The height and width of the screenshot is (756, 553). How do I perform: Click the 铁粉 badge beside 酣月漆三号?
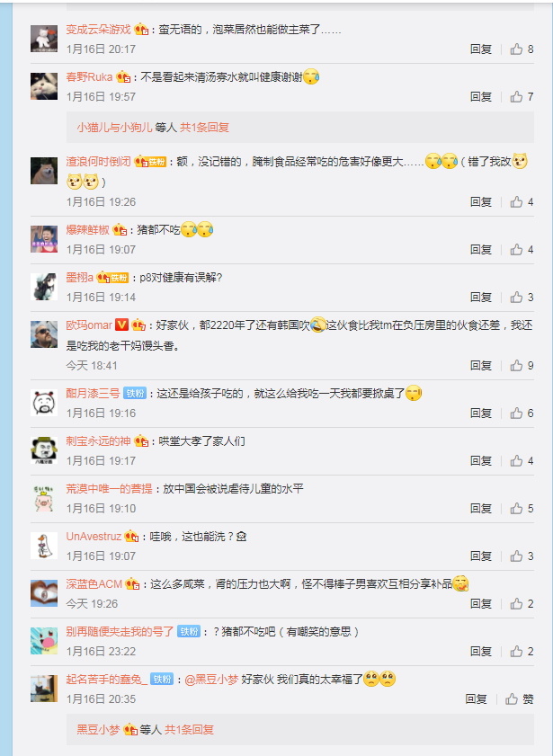tap(135, 394)
